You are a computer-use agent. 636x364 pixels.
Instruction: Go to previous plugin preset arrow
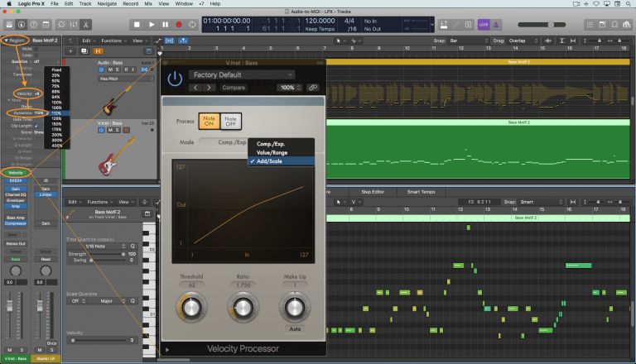pyautogui.click(x=195, y=88)
